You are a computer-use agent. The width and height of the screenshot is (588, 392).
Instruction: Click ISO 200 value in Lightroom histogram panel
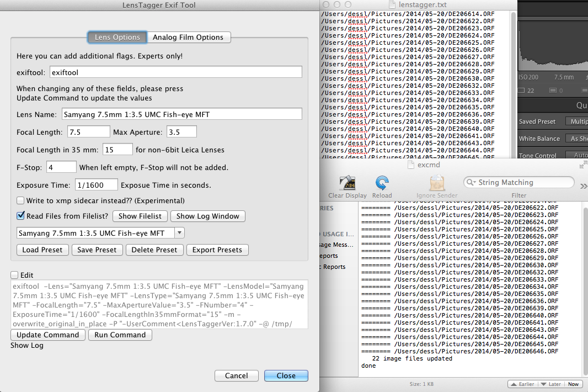click(x=528, y=77)
